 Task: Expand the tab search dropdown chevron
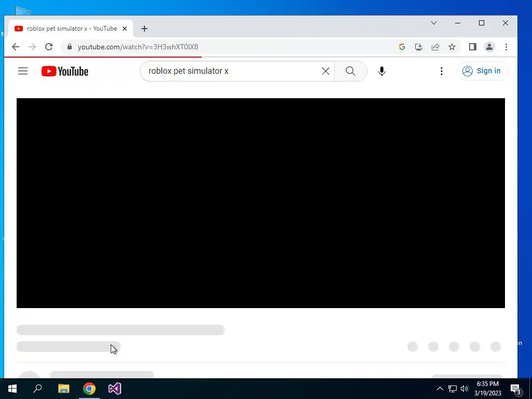point(434,23)
